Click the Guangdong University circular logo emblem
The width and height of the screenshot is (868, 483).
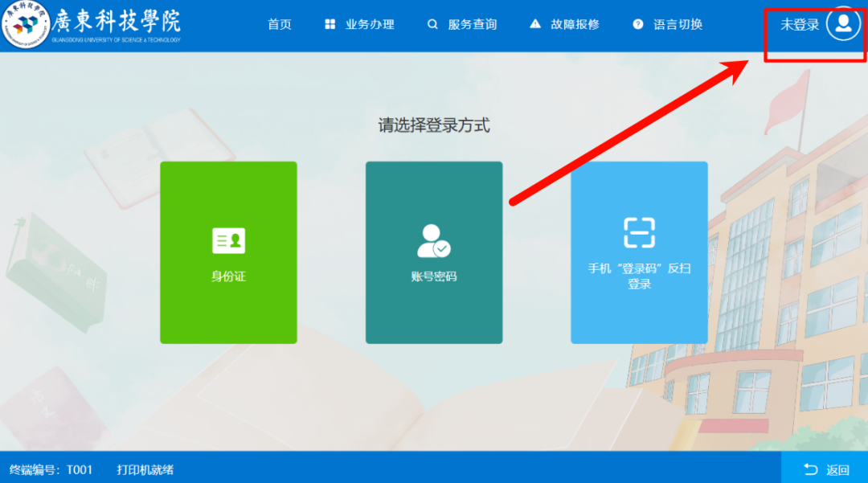pyautogui.click(x=27, y=25)
